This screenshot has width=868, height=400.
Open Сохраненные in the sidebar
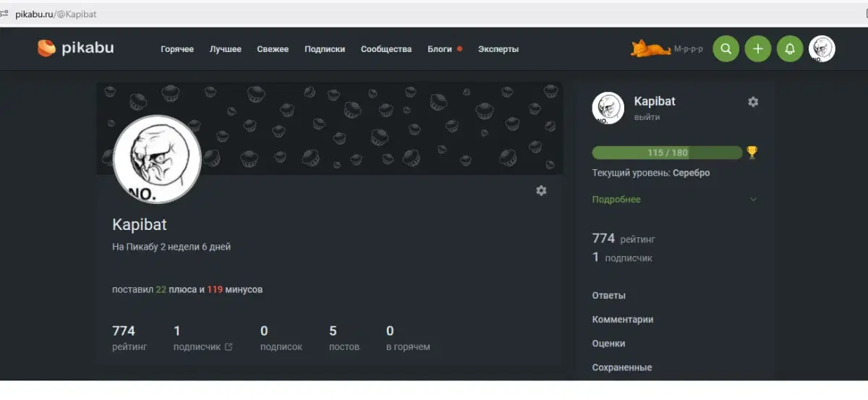[622, 367]
